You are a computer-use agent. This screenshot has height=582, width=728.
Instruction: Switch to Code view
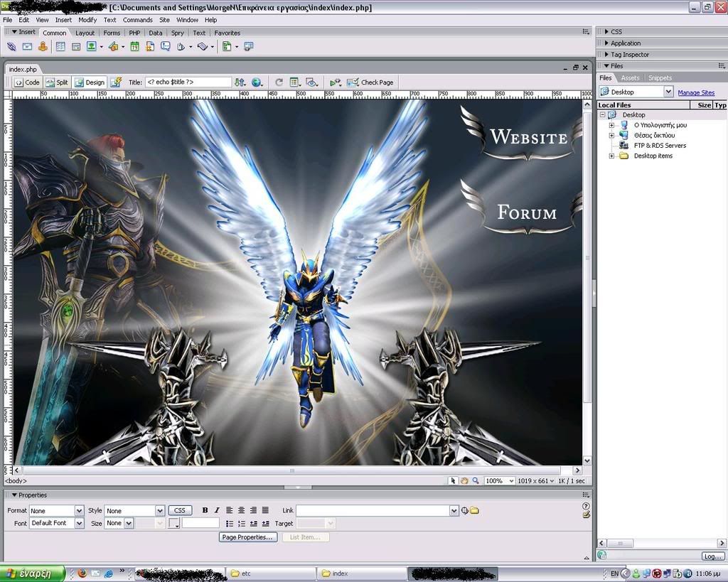tap(27, 82)
